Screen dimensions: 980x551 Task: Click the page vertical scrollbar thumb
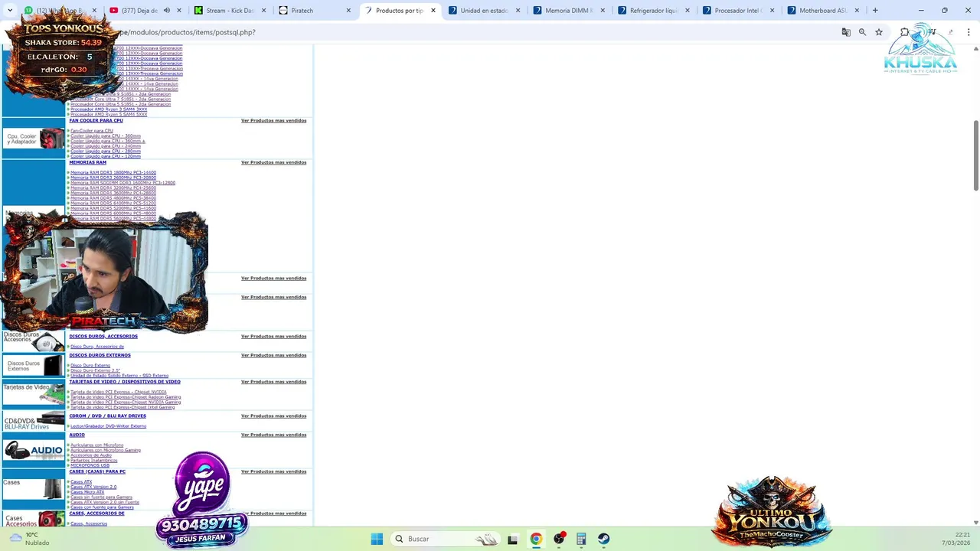tap(975, 156)
